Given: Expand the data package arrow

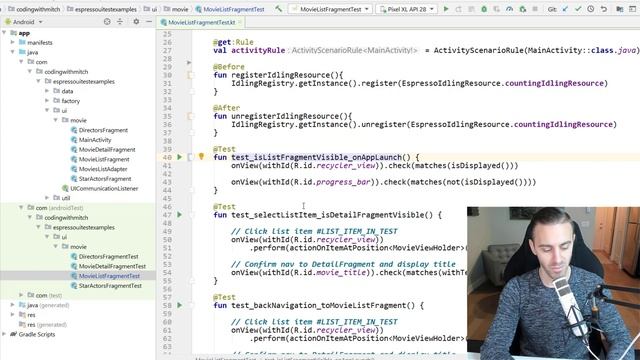Looking at the screenshot, I should (47, 91).
